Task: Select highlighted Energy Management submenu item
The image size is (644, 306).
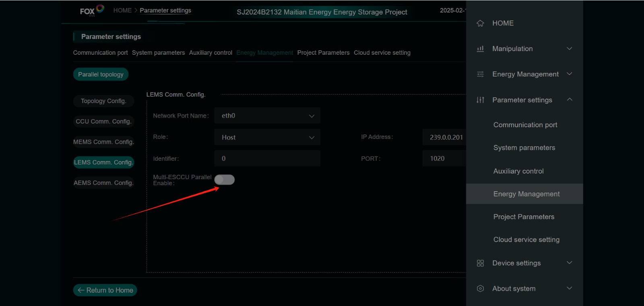Action: (524, 194)
